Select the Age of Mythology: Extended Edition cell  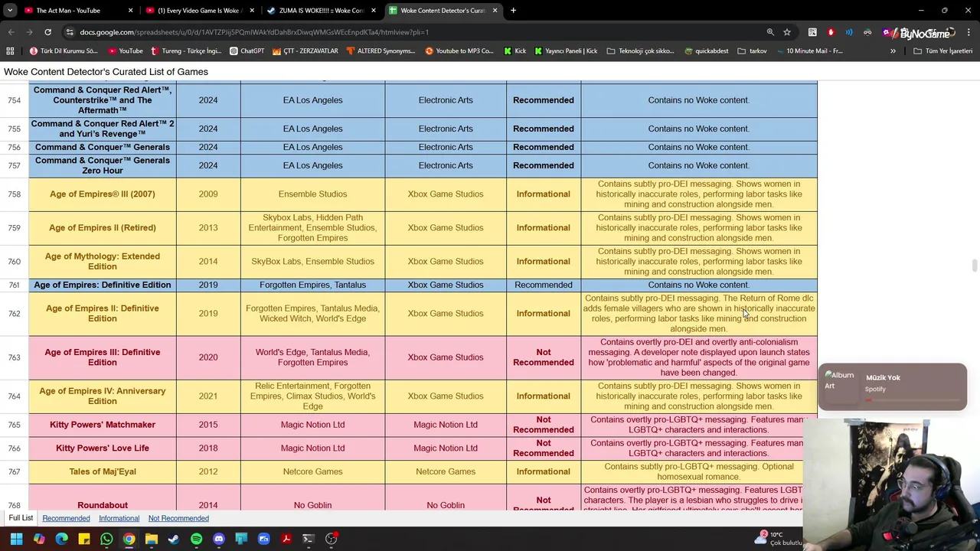[103, 261]
